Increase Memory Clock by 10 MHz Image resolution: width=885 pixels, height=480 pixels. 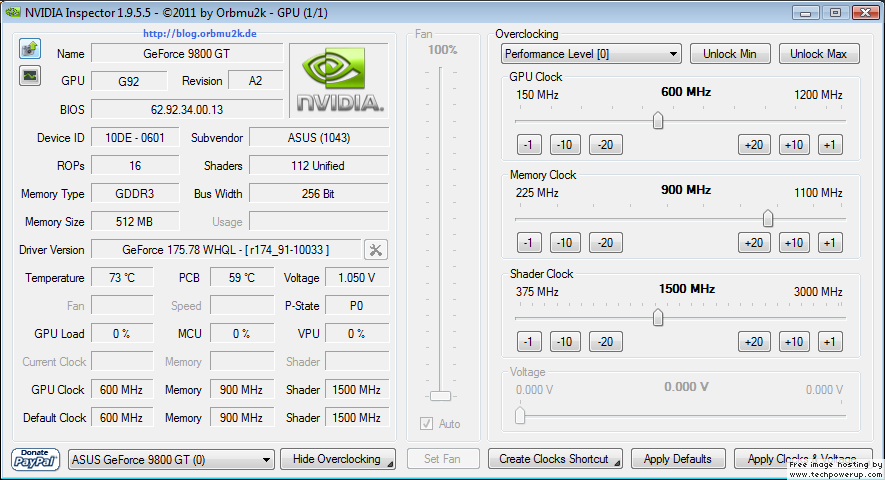(x=794, y=243)
